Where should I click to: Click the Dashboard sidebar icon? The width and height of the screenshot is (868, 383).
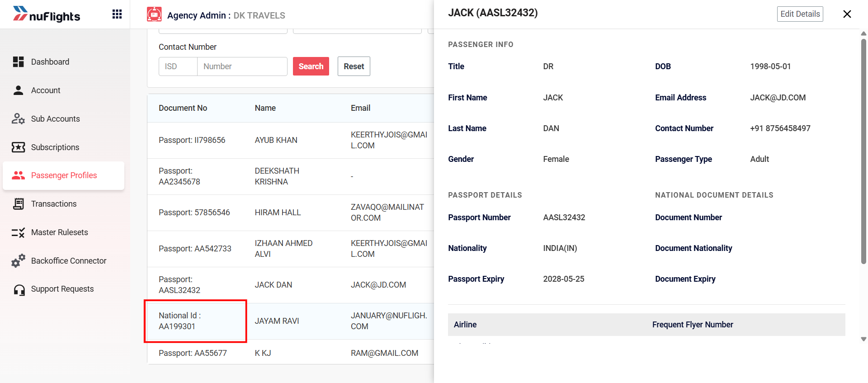pos(18,62)
